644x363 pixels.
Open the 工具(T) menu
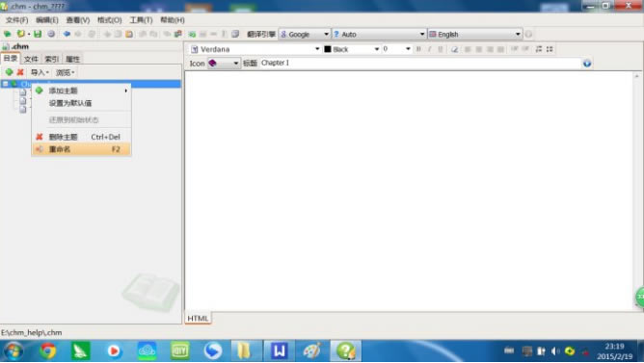[141, 20]
